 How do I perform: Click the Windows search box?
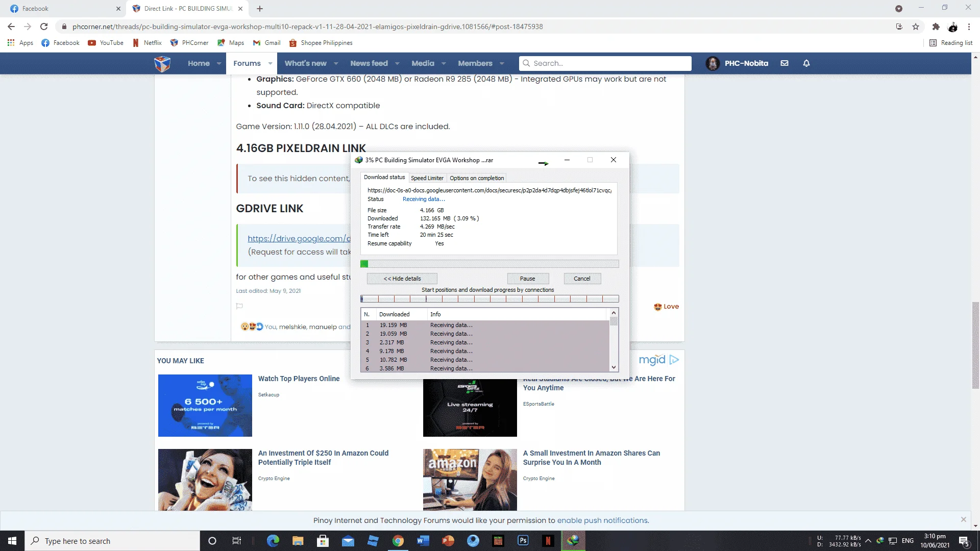coord(112,541)
